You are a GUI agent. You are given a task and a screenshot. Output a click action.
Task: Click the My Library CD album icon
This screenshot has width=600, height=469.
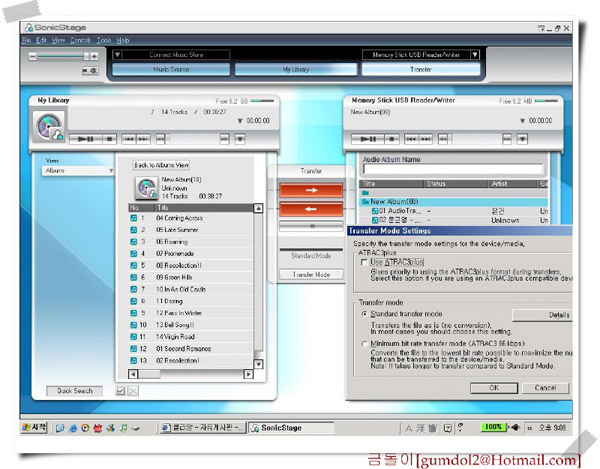coord(49,127)
